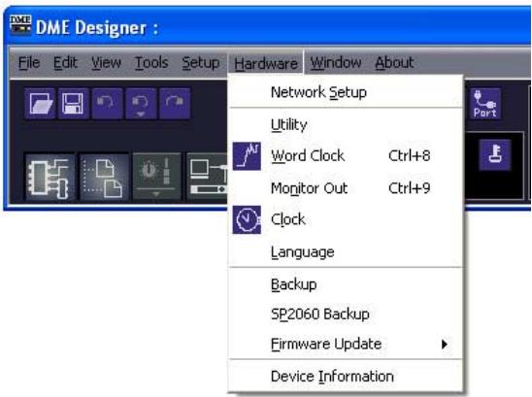Viewport: 532px width, 397px height.
Task: Open the View menu
Action: tap(106, 63)
